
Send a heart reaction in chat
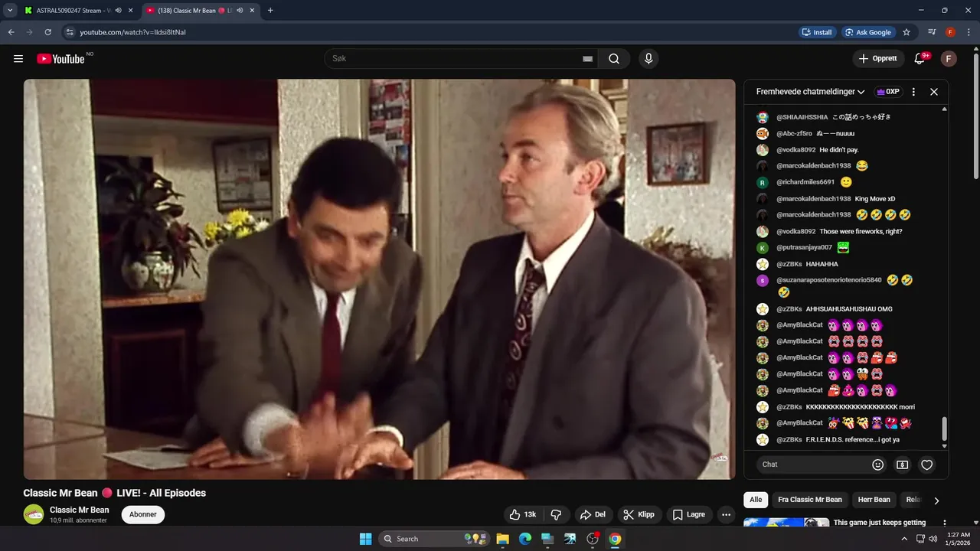coord(927,465)
